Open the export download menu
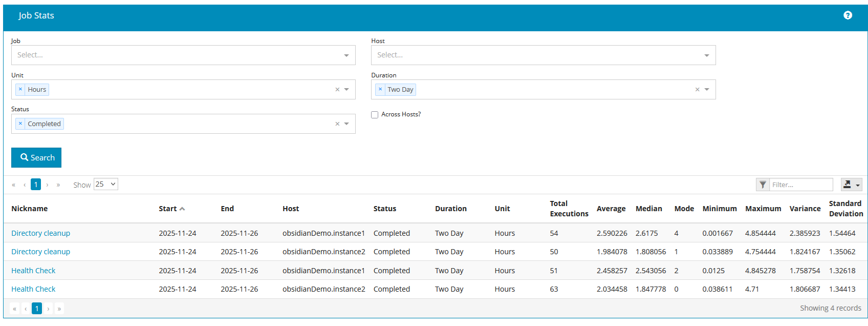The image size is (868, 326). coord(851,185)
